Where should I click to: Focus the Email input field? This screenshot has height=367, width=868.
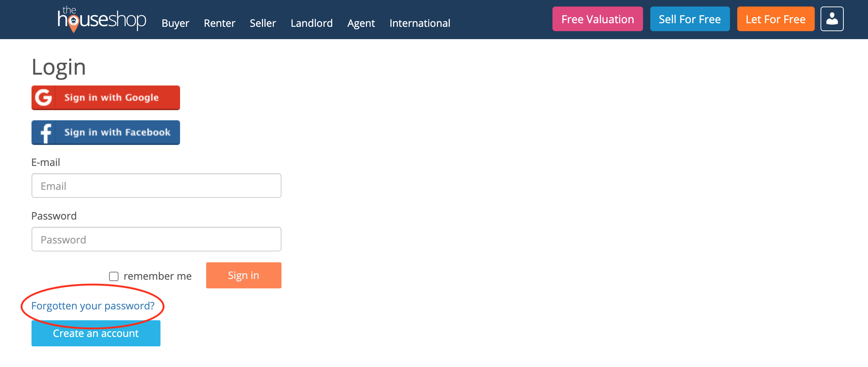[157, 185]
